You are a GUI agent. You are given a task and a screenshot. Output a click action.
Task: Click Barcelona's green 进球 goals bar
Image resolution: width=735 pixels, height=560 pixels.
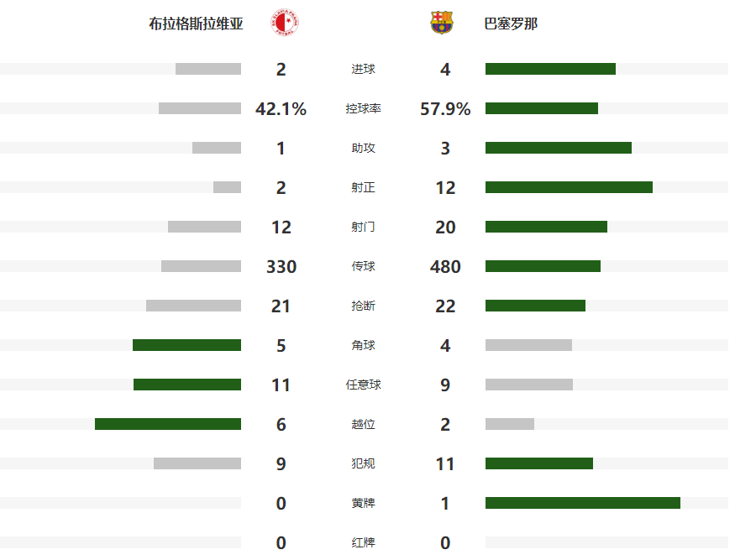550,69
